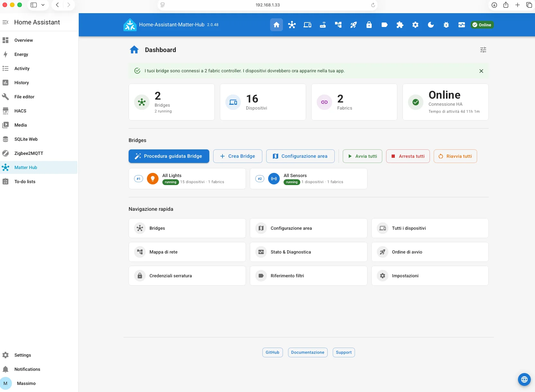Open Activity in the sidebar
This screenshot has width=535, height=392.
[39, 68]
